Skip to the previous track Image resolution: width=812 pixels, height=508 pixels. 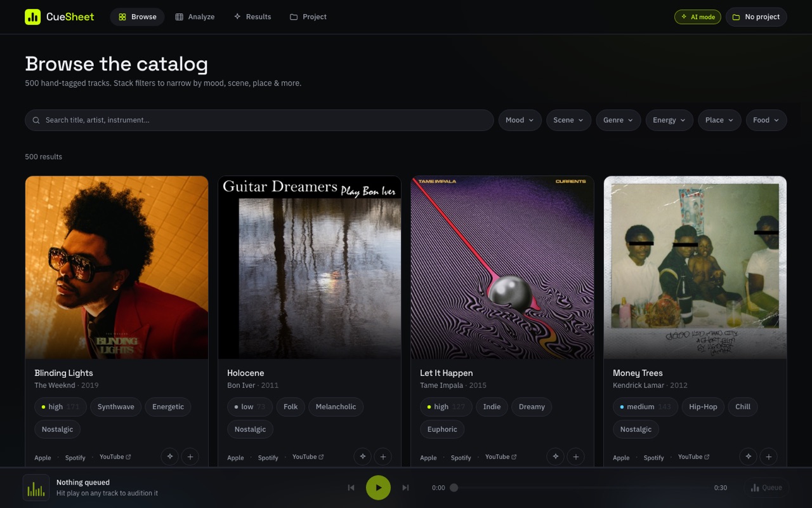(351, 488)
